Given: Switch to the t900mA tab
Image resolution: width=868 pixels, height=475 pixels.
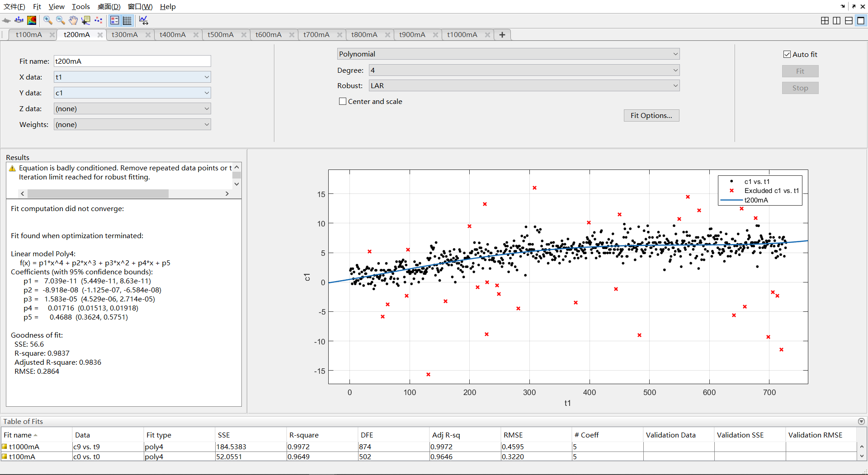Looking at the screenshot, I should point(412,35).
